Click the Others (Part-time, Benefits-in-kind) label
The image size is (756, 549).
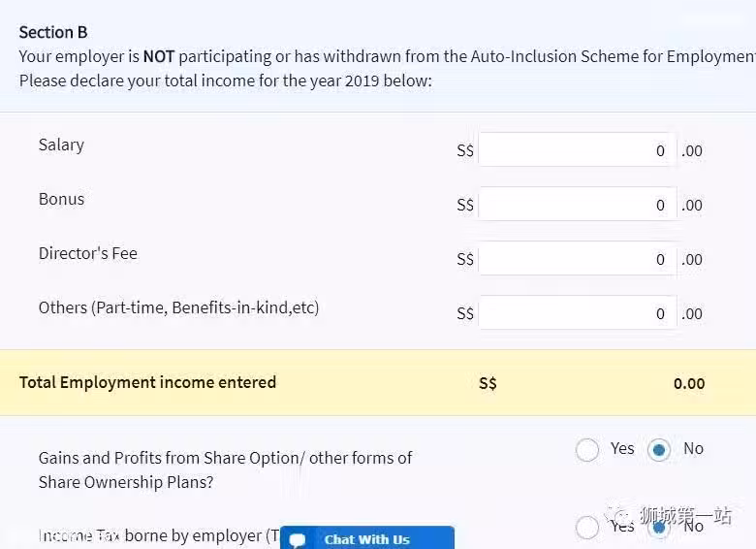[179, 307]
